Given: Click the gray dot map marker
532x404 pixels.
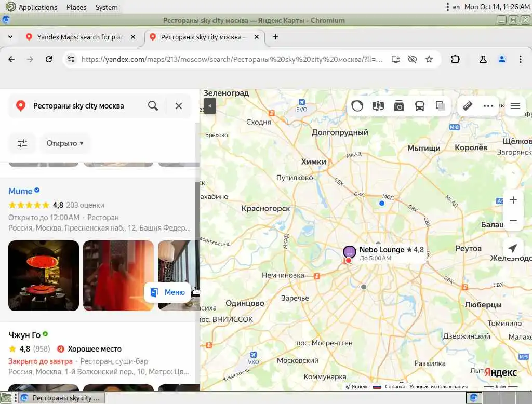Looking at the screenshot, I should click(363, 287).
